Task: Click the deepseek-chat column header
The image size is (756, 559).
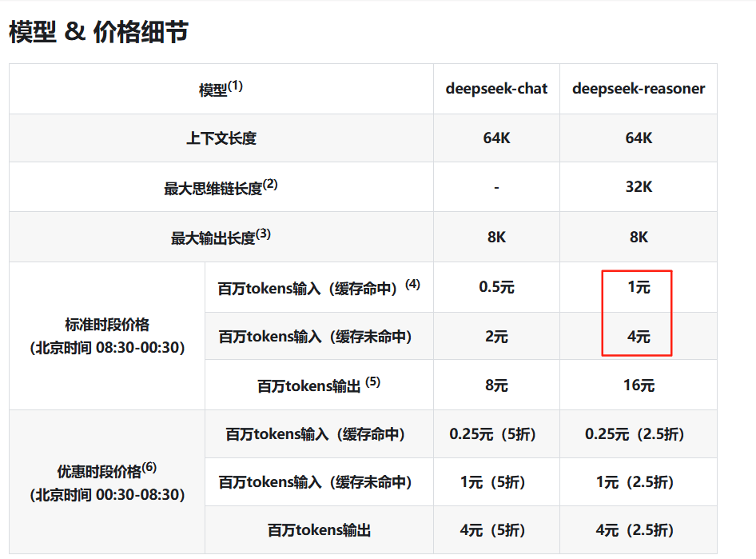Action: click(496, 89)
